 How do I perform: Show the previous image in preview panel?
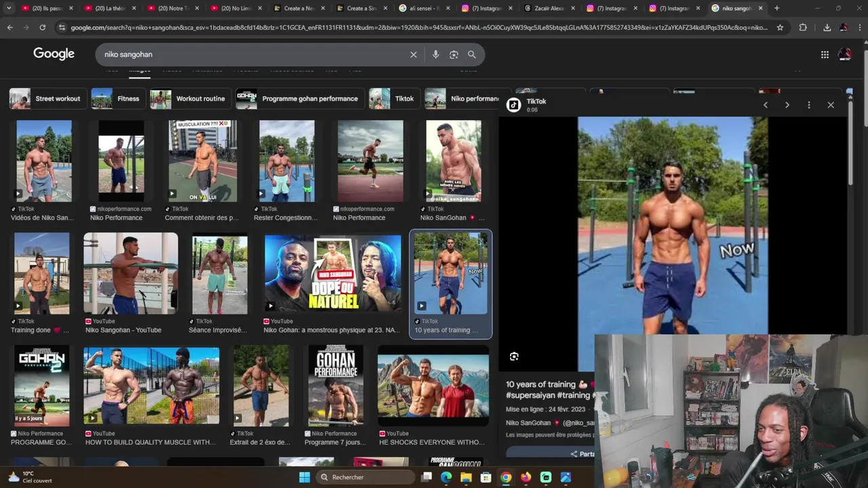coord(766,105)
